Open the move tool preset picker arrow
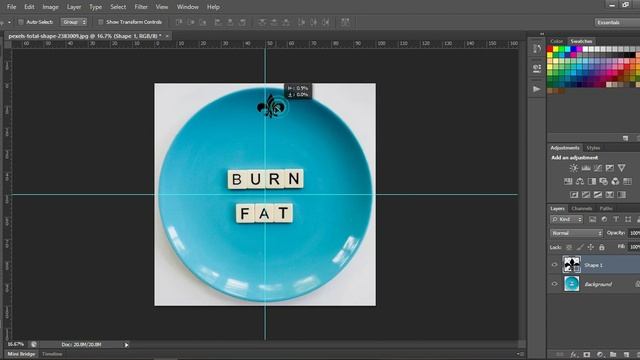This screenshot has height=360, width=640. tap(9, 22)
